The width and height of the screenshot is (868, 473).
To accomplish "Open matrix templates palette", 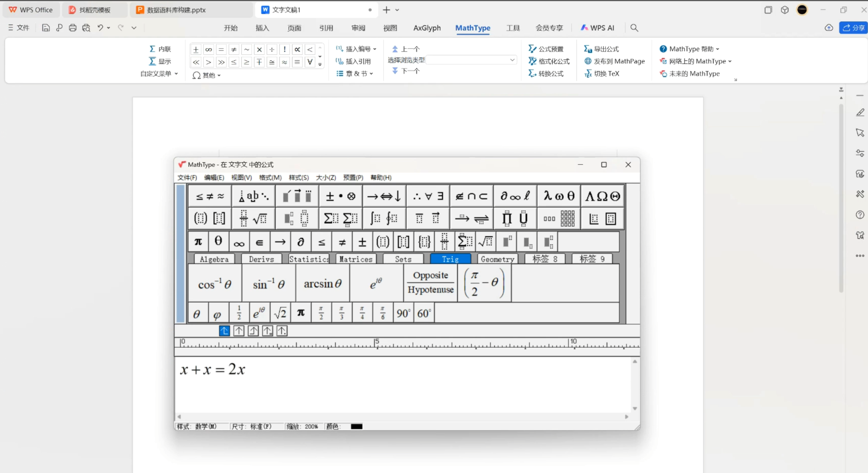I will click(559, 218).
